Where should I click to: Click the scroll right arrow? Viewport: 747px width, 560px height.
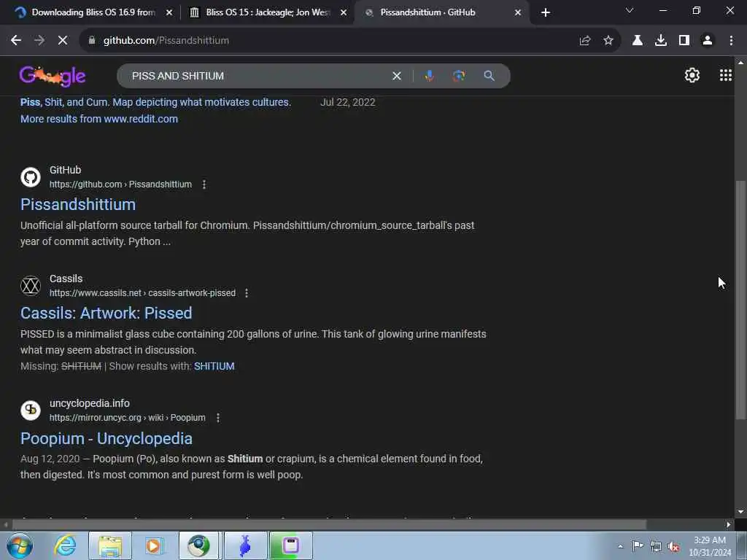(x=729, y=524)
